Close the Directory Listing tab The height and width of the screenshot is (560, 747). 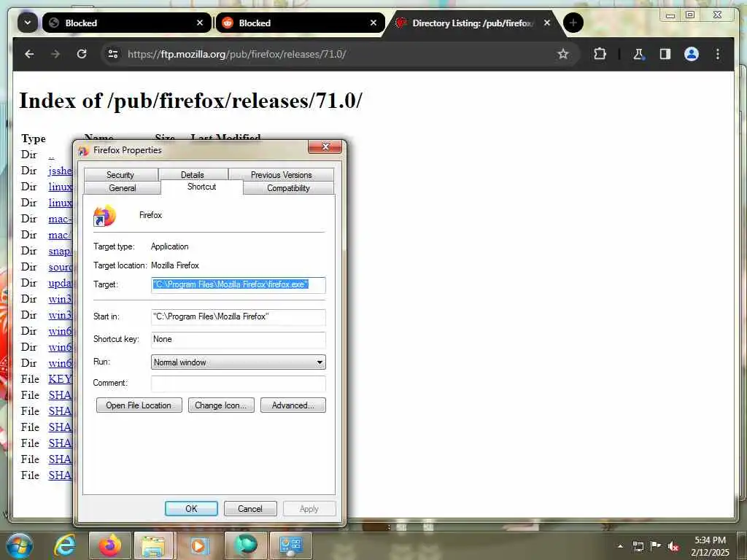[547, 23]
